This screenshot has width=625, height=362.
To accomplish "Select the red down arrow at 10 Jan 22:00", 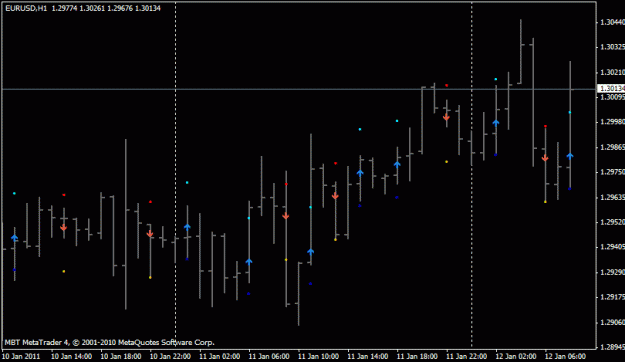I will pyautogui.click(x=150, y=234).
